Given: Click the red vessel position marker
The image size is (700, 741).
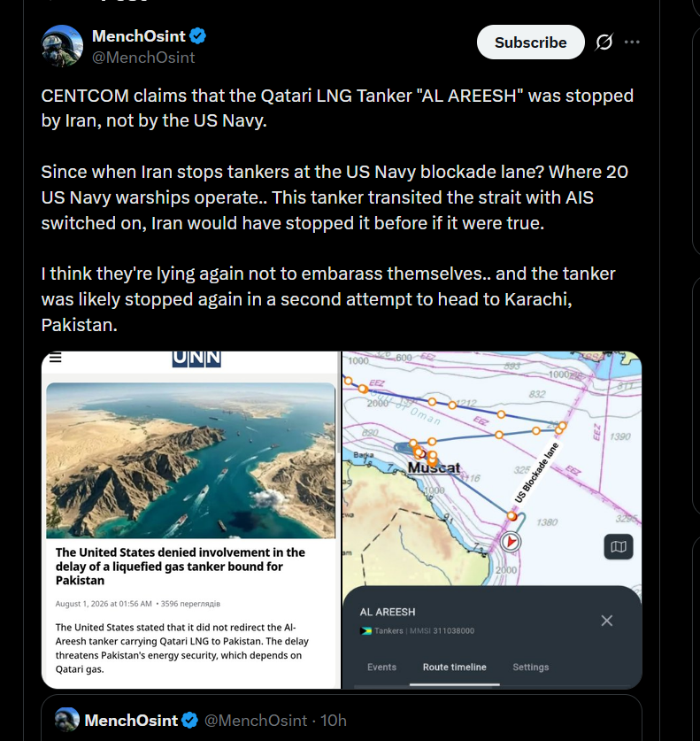Looking at the screenshot, I should pyautogui.click(x=510, y=542).
